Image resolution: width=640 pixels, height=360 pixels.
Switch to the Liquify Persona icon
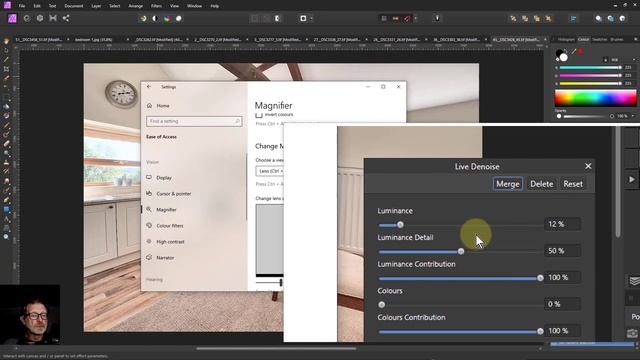point(27,18)
